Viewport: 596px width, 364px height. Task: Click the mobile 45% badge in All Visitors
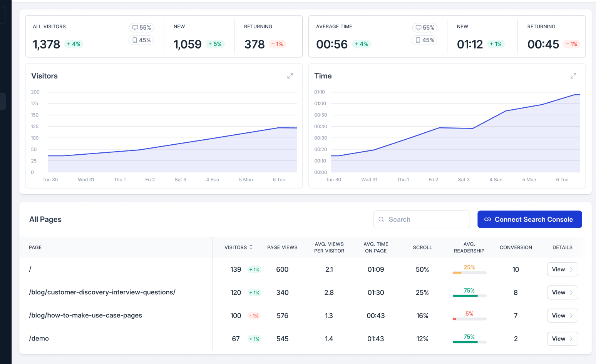[x=141, y=40]
